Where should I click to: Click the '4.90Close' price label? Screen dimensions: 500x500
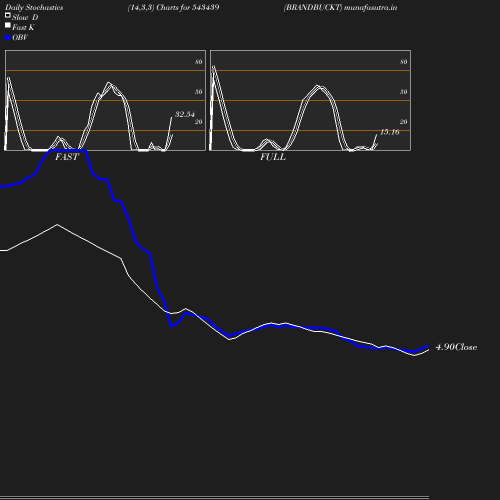456,347
